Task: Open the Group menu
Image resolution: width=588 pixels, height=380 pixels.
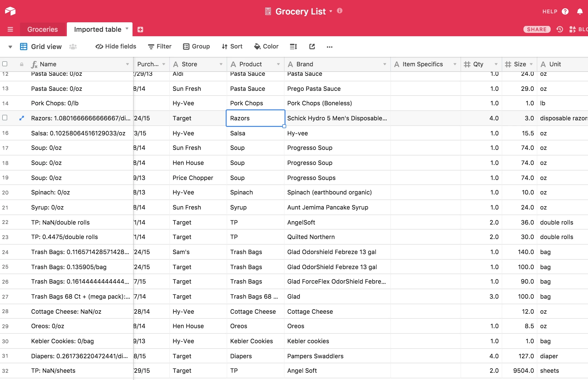Action: pos(196,47)
